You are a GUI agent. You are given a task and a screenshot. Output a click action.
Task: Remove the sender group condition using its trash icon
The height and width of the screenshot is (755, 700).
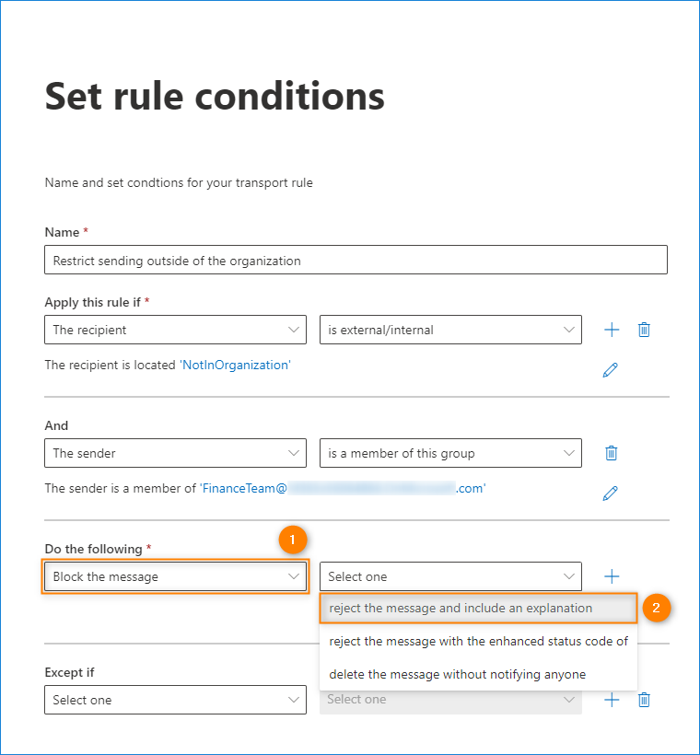tap(611, 453)
